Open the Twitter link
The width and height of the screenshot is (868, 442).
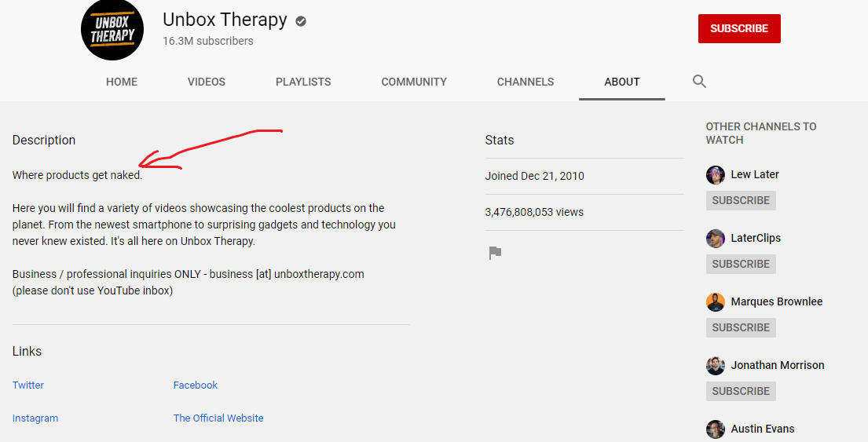click(x=28, y=385)
